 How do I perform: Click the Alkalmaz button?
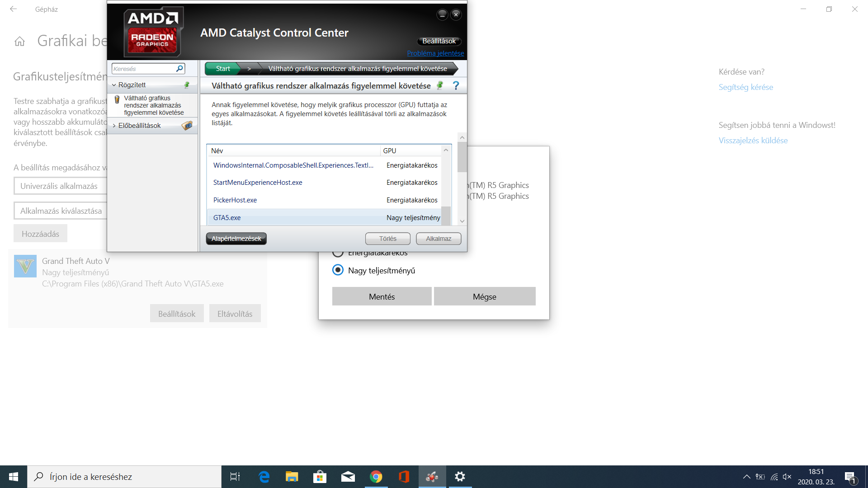[439, 239]
